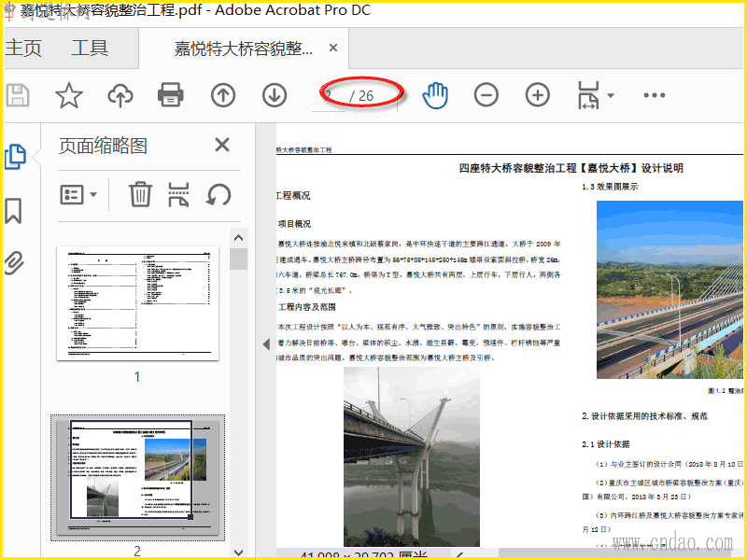The width and height of the screenshot is (747, 560).
Task: Go to previous page arrow
Action: (x=223, y=95)
